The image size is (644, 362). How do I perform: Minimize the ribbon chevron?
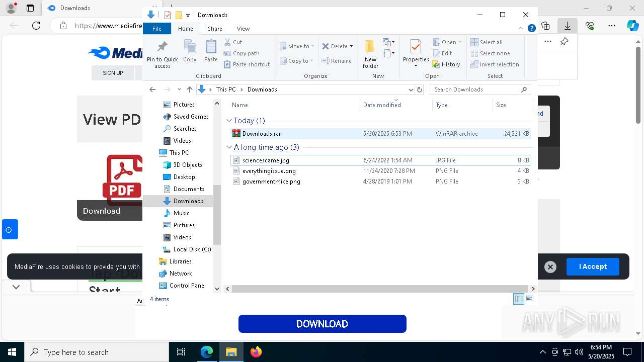coord(521,29)
